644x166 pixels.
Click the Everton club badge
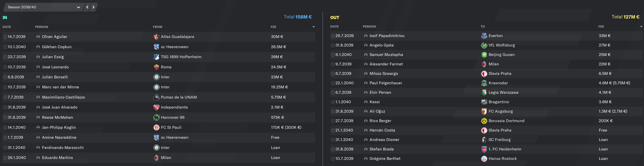[484, 36]
